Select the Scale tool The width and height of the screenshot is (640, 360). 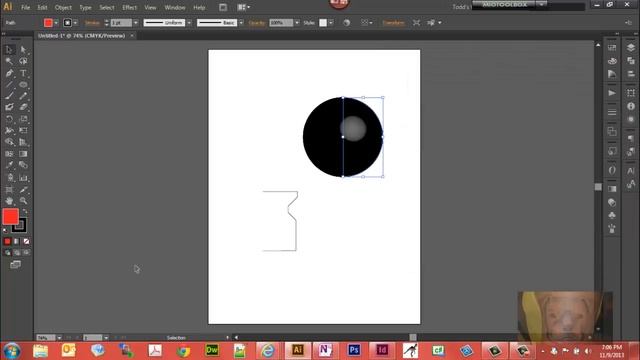23,119
